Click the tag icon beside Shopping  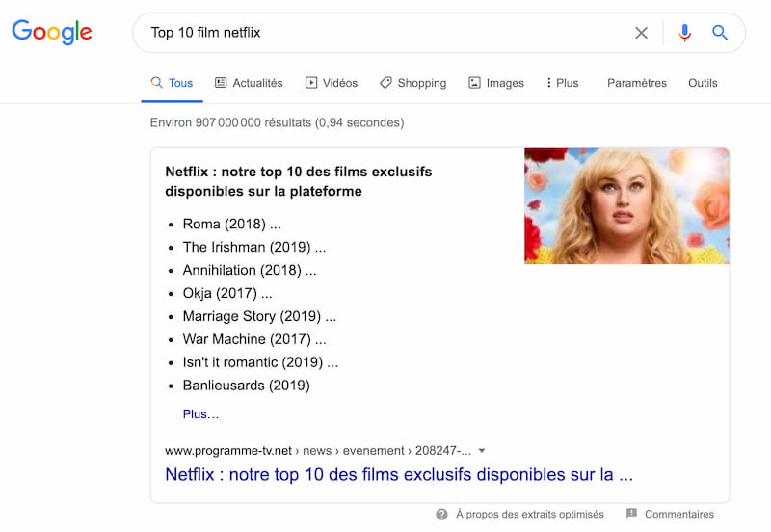tap(386, 83)
